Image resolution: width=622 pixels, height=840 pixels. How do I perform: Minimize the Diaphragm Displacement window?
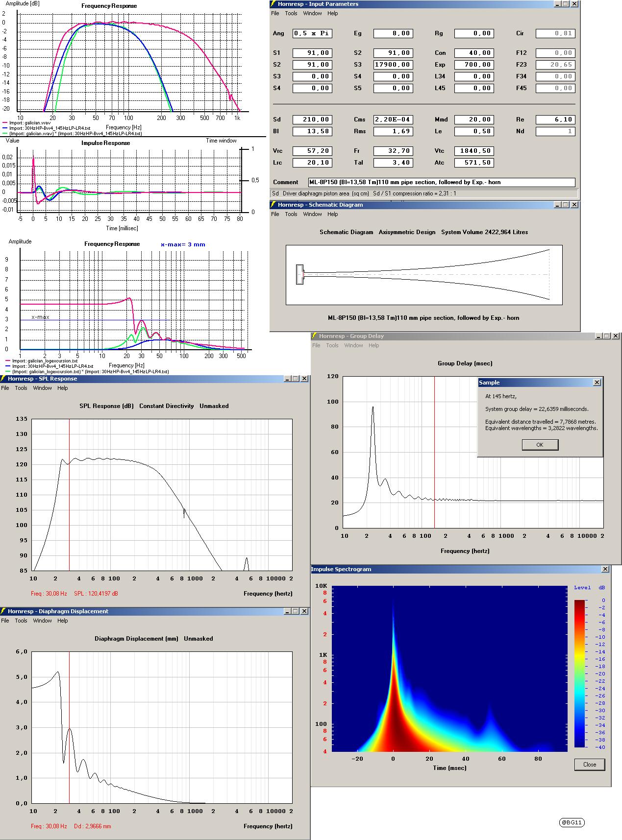[x=288, y=611]
